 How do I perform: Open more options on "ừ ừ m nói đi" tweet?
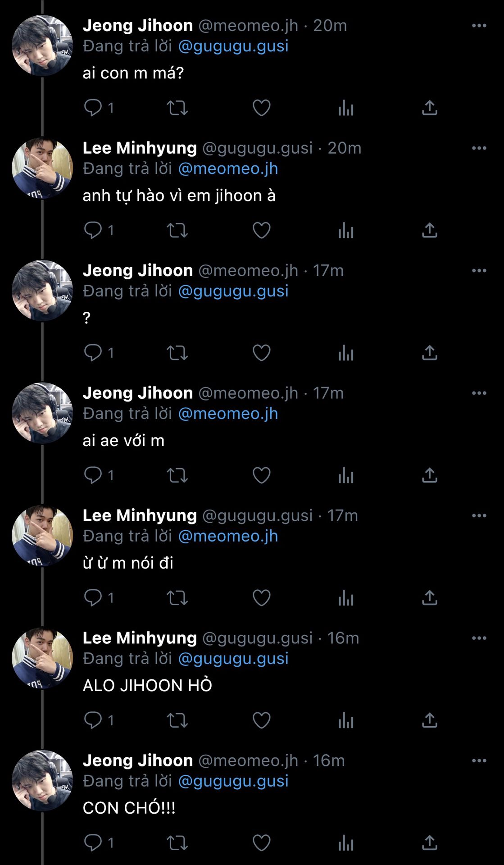pos(479,516)
